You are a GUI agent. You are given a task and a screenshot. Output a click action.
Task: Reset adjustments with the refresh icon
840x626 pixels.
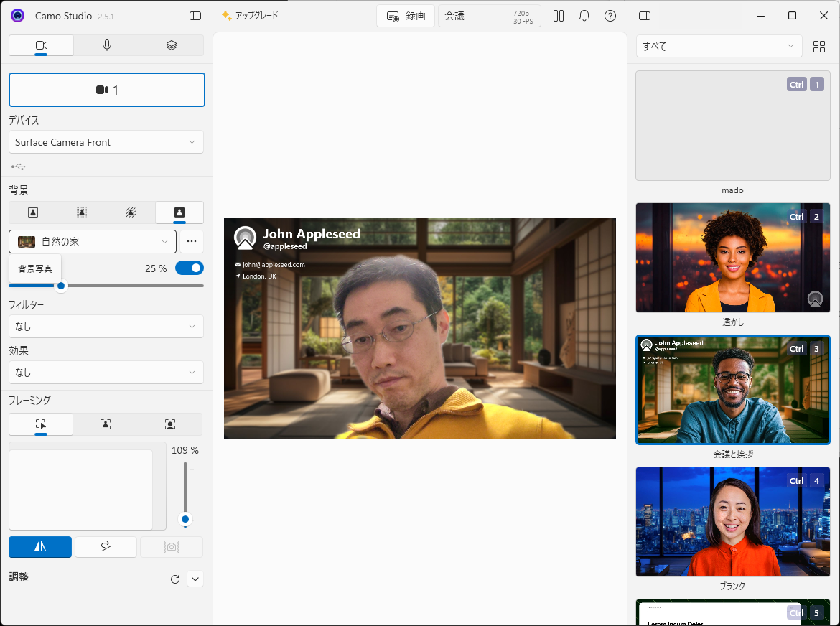click(174, 579)
